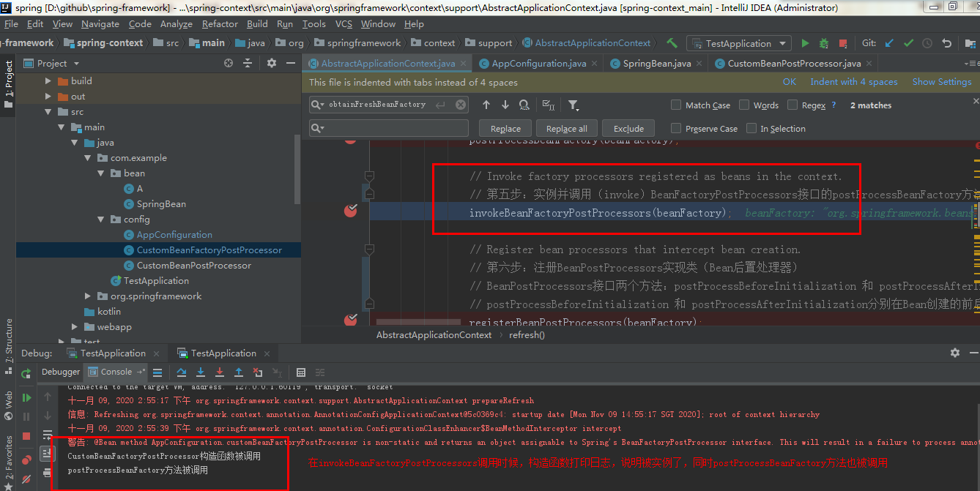Collapse the bean package
980x491 pixels.
(101, 173)
